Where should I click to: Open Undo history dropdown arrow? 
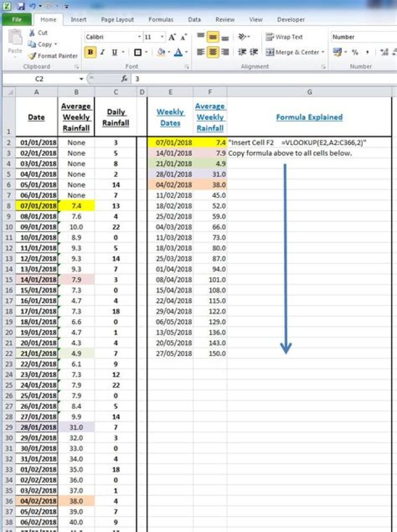tap(40, 6)
